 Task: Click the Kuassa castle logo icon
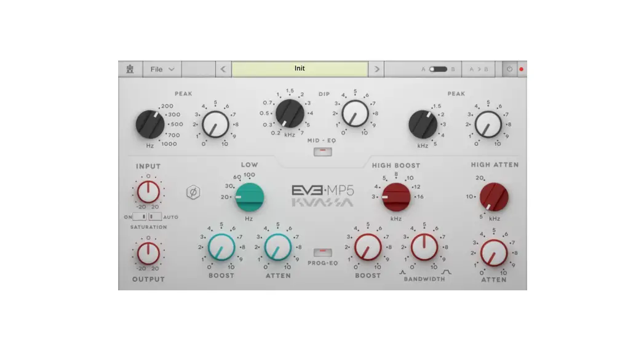point(130,69)
